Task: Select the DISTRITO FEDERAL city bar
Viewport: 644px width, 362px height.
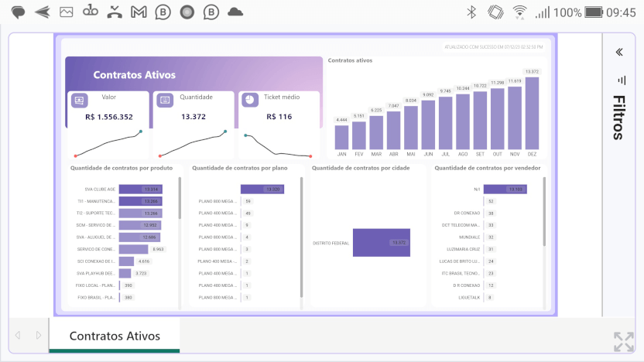Action: tap(381, 243)
